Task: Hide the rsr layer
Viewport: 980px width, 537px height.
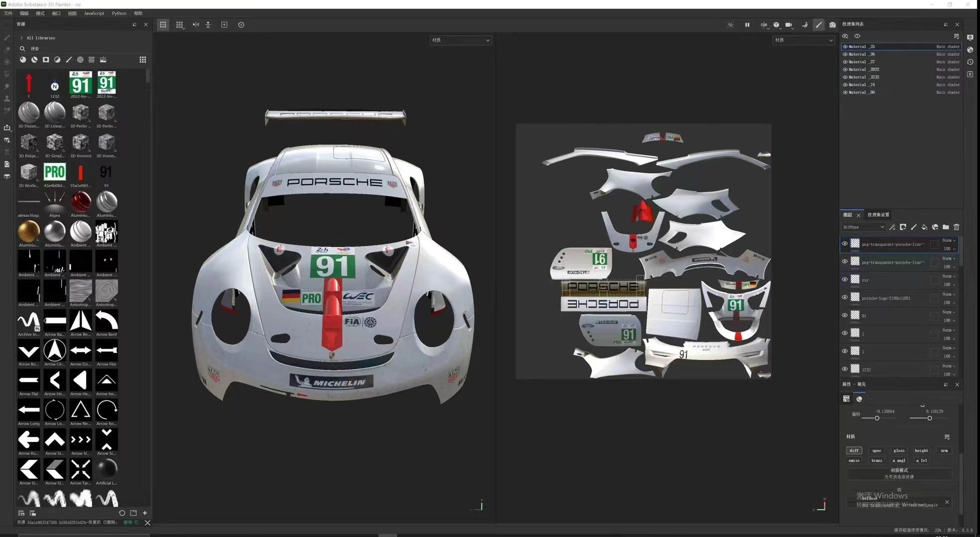Action: (845, 279)
